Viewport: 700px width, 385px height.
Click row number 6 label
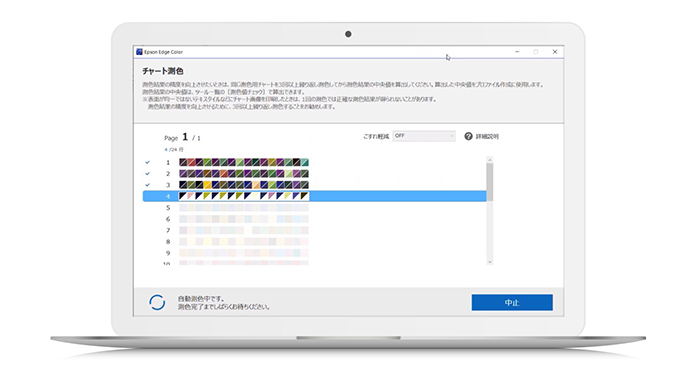click(x=168, y=219)
